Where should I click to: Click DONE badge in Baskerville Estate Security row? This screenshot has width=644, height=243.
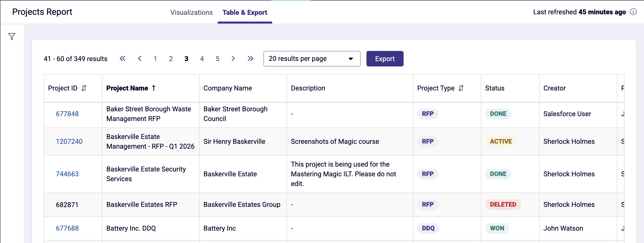coord(498,174)
